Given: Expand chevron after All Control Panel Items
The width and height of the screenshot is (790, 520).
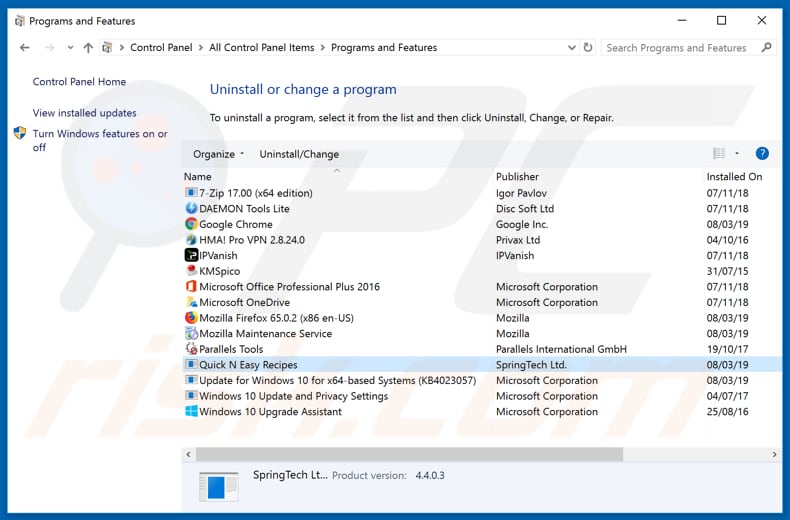Looking at the screenshot, I should (x=322, y=47).
